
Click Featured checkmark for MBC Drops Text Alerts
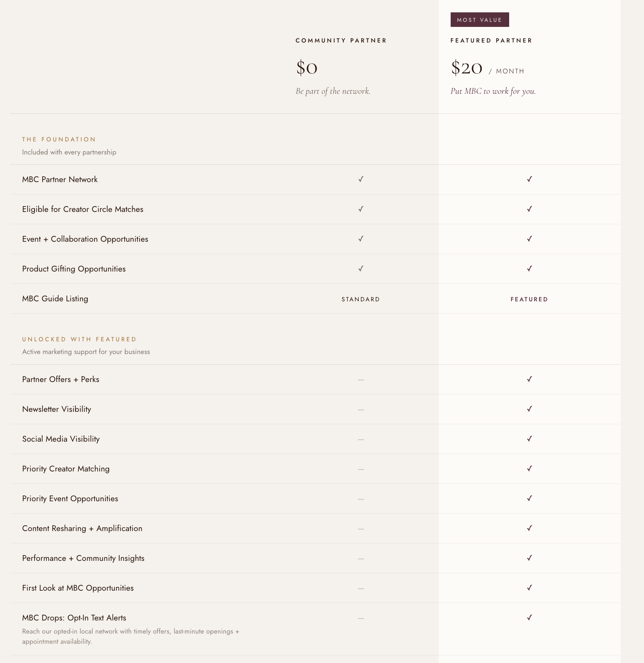[x=530, y=618]
